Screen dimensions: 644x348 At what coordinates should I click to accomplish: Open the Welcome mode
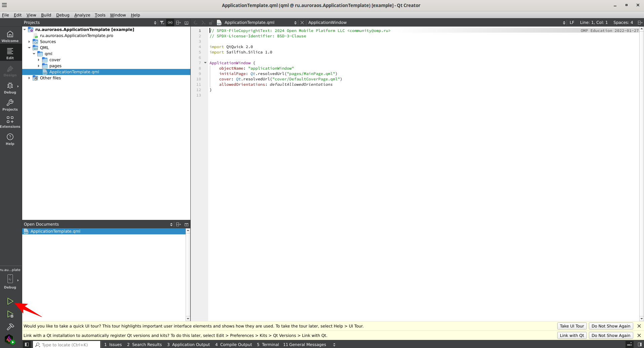tap(10, 37)
